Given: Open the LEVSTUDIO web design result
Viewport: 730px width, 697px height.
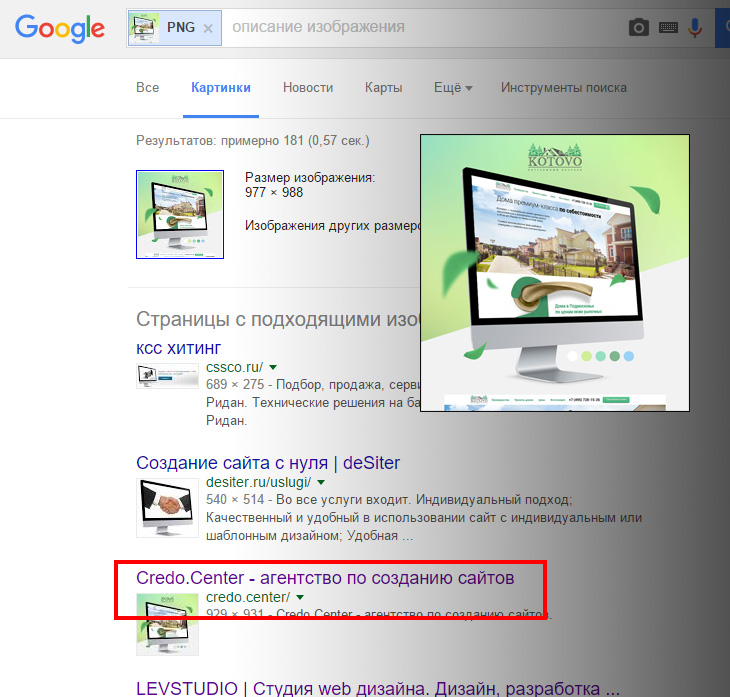Looking at the screenshot, I should tap(378, 688).
